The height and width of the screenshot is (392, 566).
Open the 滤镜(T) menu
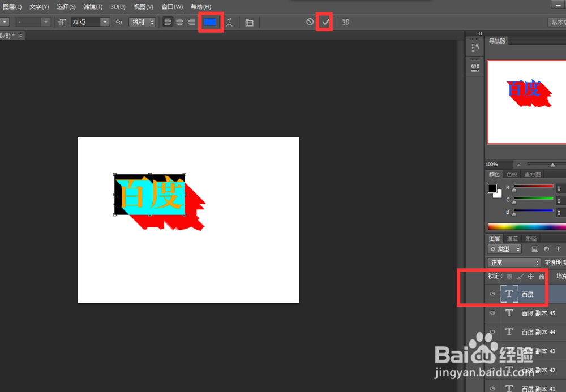(93, 6)
